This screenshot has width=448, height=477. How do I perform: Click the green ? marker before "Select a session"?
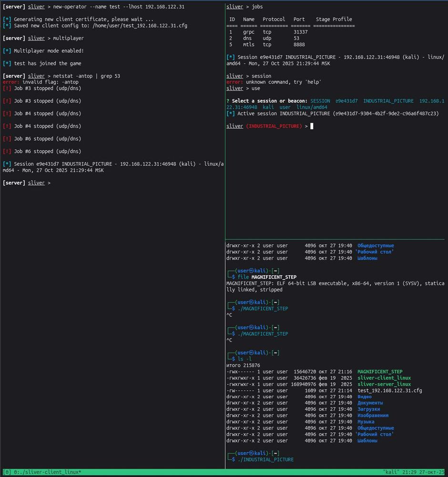click(228, 101)
